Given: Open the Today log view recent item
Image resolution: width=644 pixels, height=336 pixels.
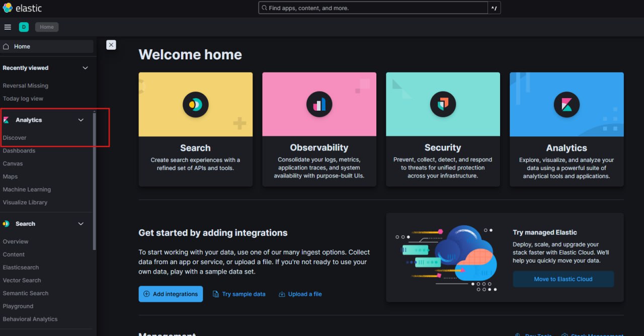Looking at the screenshot, I should pyautogui.click(x=23, y=99).
